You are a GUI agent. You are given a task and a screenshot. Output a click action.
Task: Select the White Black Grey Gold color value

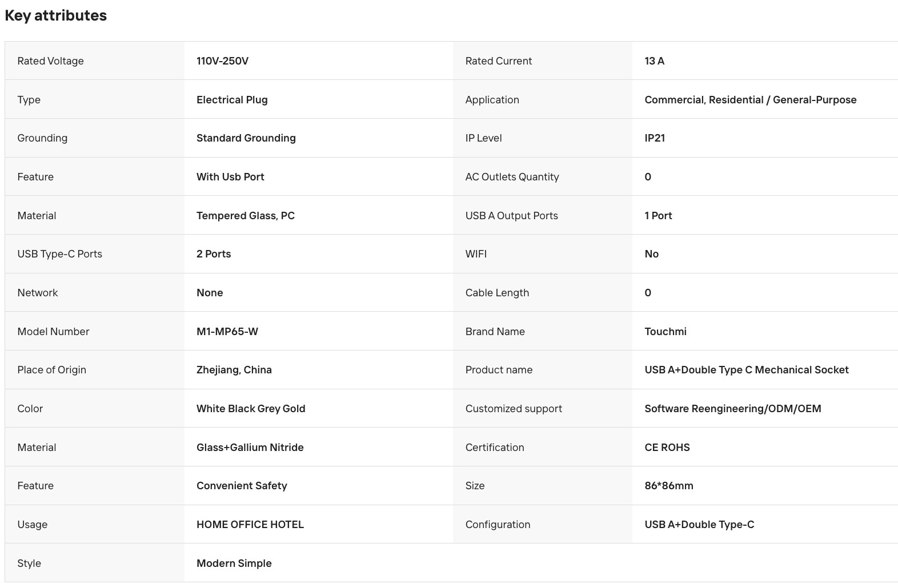point(251,409)
